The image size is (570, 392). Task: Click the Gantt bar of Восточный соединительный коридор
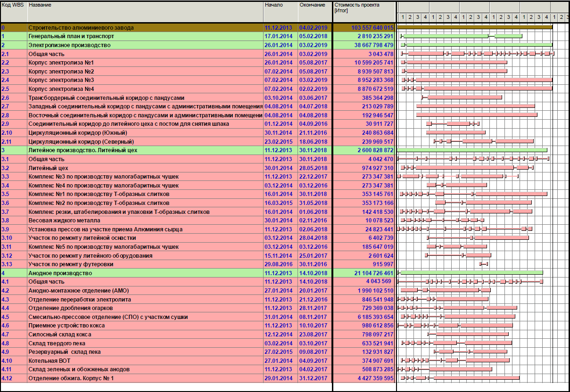coord(477,115)
